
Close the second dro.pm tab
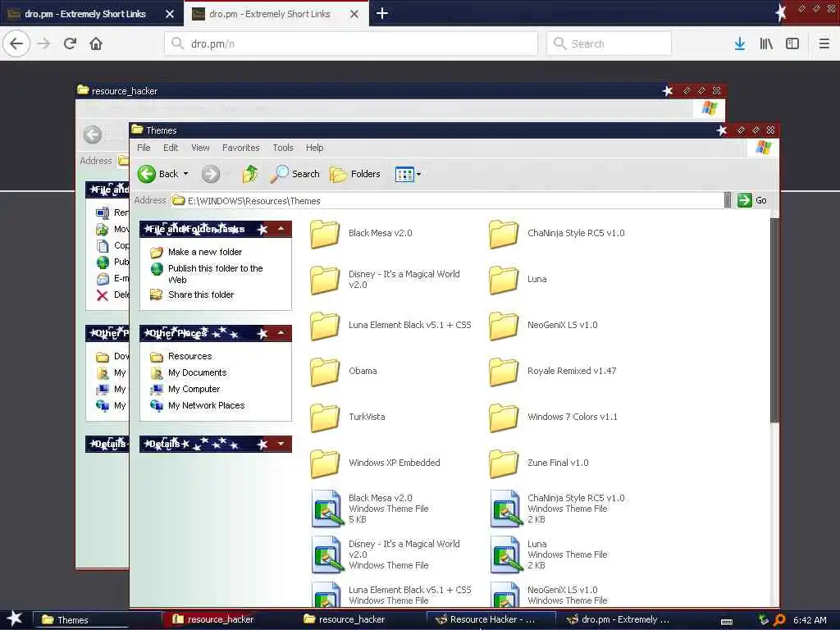pos(354,14)
